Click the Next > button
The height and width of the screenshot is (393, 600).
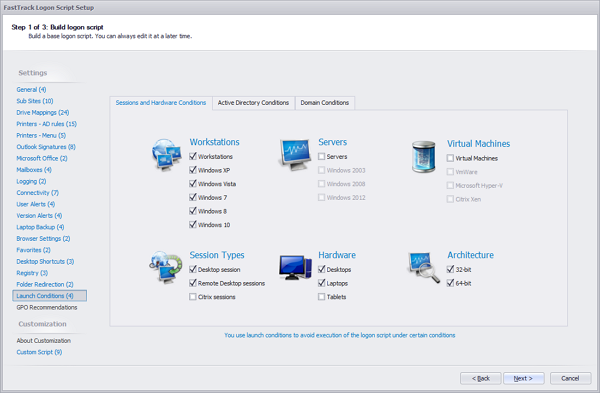pos(523,378)
